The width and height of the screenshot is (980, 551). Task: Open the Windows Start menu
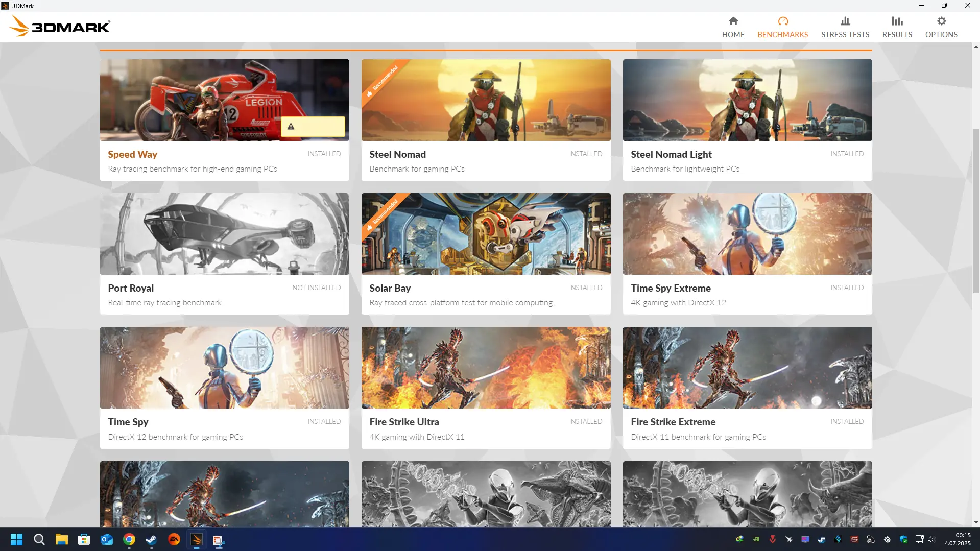17,540
